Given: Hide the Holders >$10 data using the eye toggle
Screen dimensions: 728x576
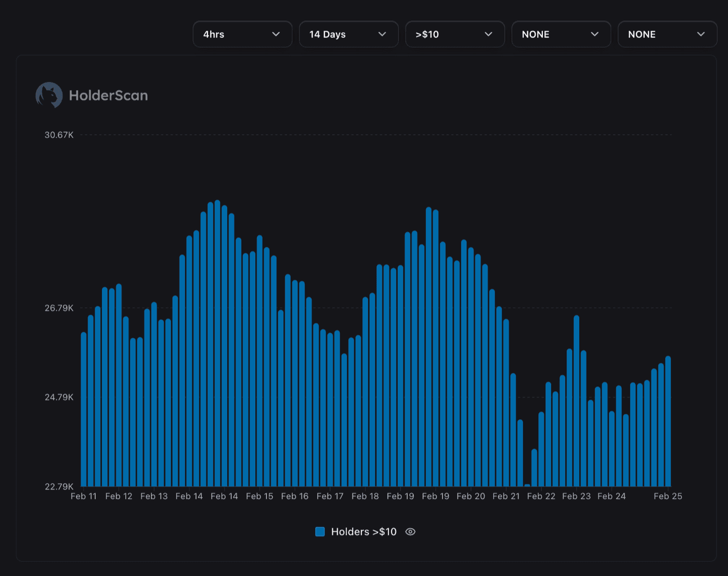Looking at the screenshot, I should tap(410, 531).
